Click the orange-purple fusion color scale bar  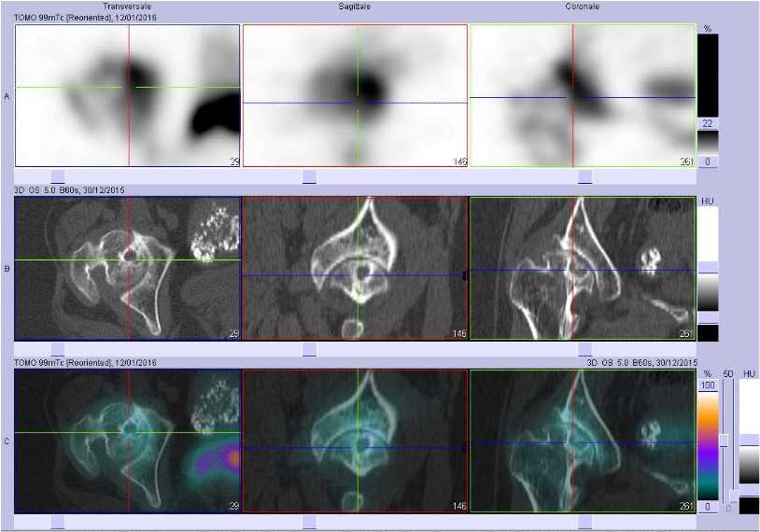coord(708,446)
